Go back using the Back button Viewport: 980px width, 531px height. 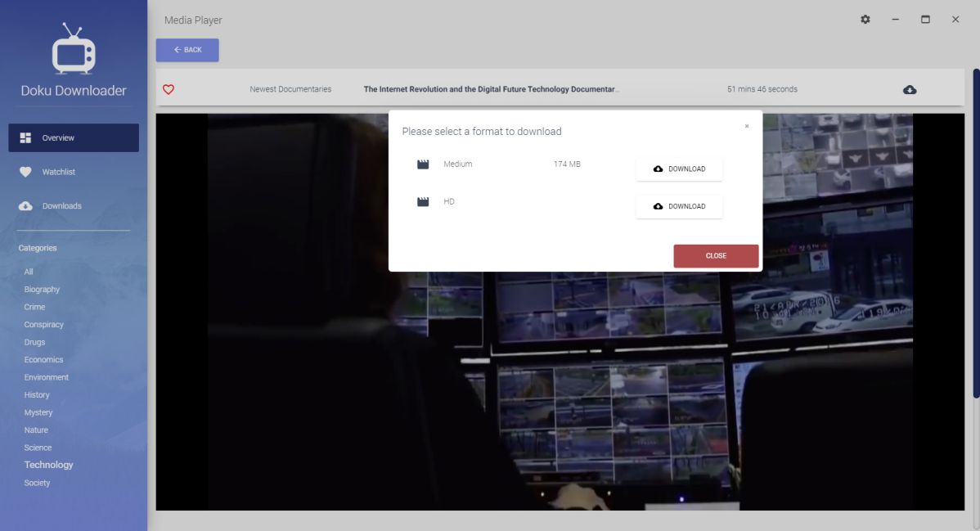pos(187,50)
